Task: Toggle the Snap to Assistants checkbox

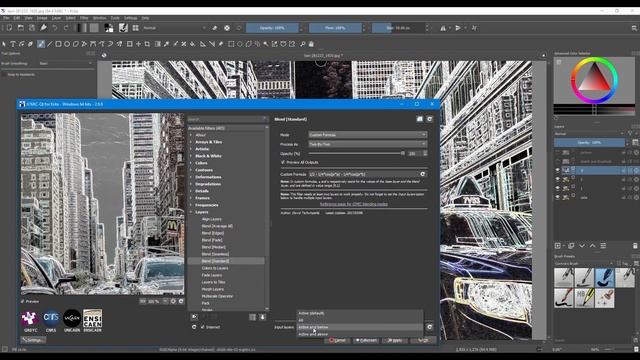Action: pos(4,75)
